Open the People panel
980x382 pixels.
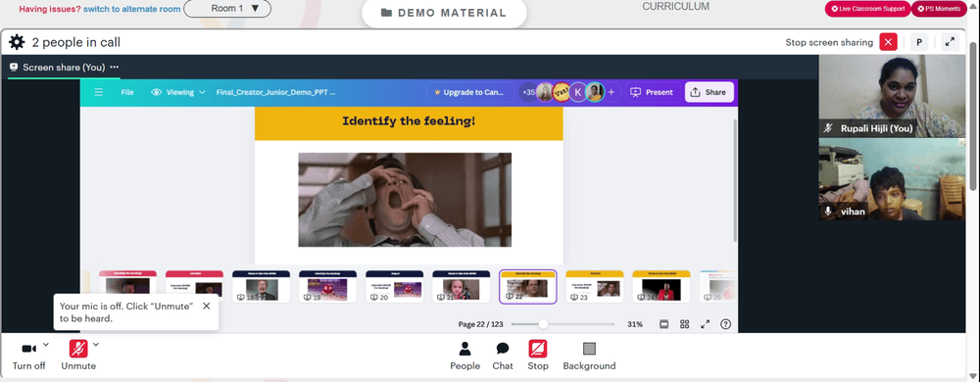[465, 356]
